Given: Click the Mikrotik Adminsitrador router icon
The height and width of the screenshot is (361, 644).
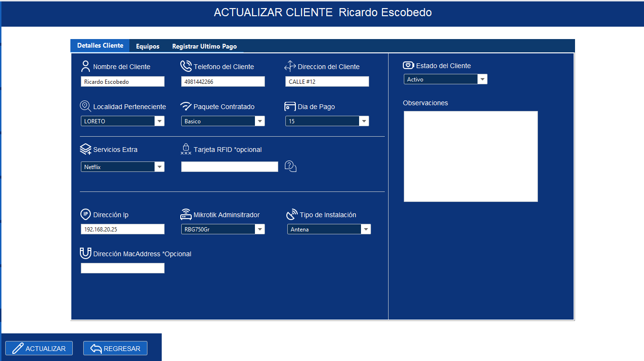Looking at the screenshot, I should [x=185, y=214].
